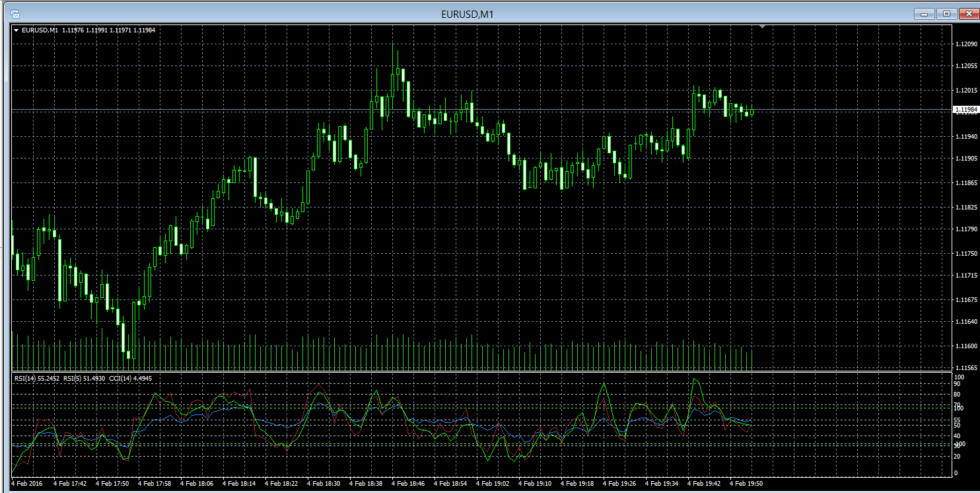Image resolution: width=980 pixels, height=493 pixels.
Task: Click price axis value 1.11675
Action: (x=965, y=300)
